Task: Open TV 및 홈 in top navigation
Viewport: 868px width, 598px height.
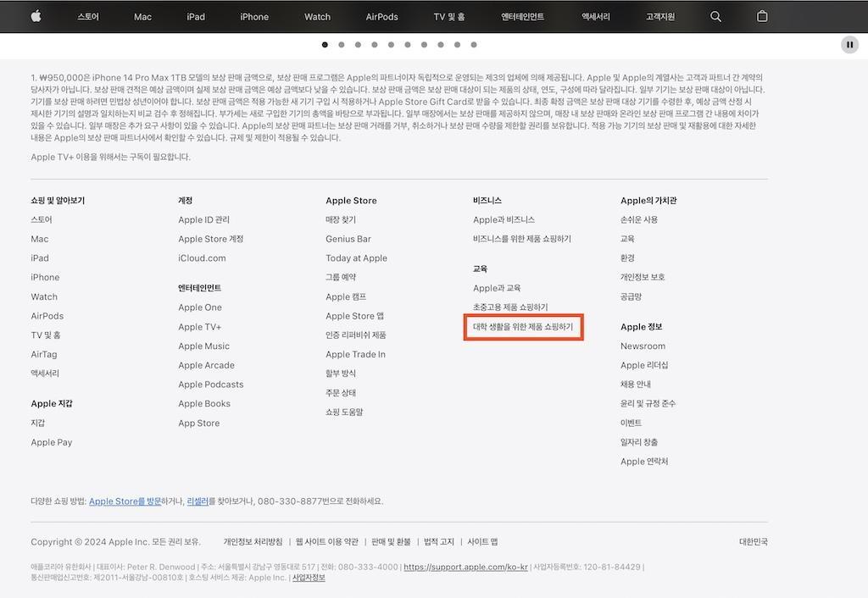Action: coord(449,17)
